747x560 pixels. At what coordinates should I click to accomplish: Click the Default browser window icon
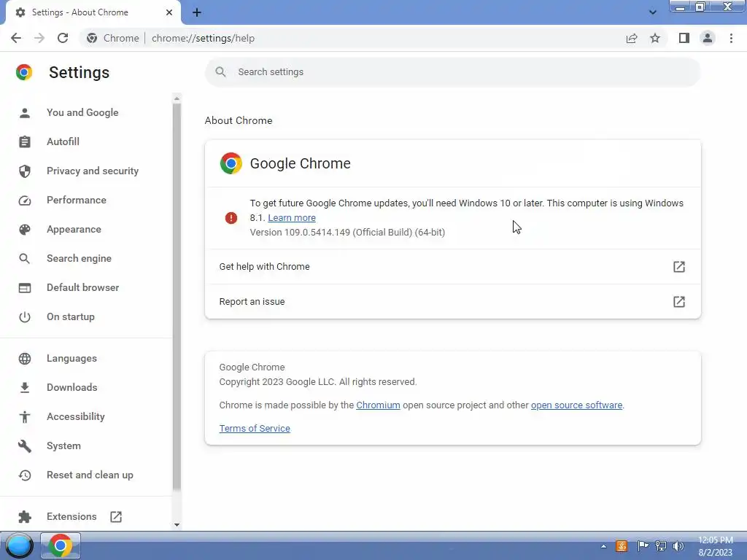click(24, 288)
